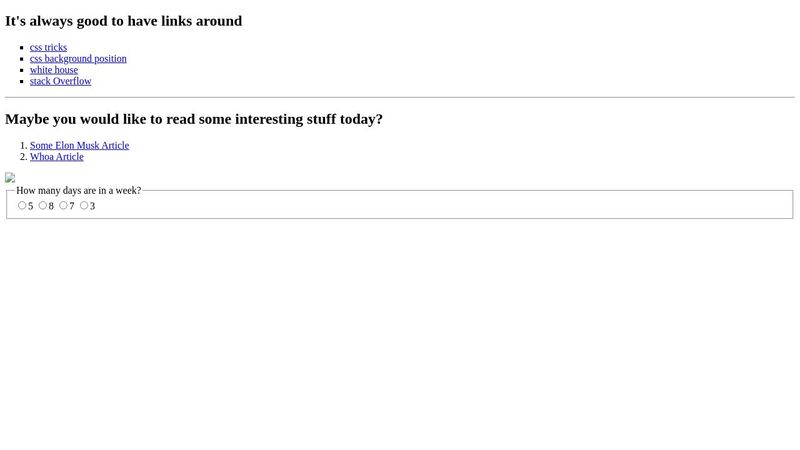Read the Some Elon Musk Article link
800x450 pixels.
pyautogui.click(x=79, y=145)
